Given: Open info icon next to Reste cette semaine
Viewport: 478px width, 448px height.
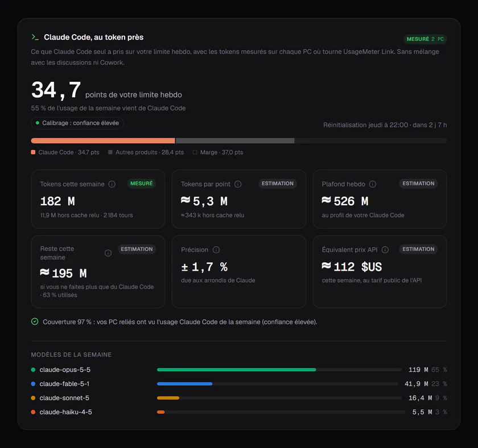Looking at the screenshot, I should point(108,253).
